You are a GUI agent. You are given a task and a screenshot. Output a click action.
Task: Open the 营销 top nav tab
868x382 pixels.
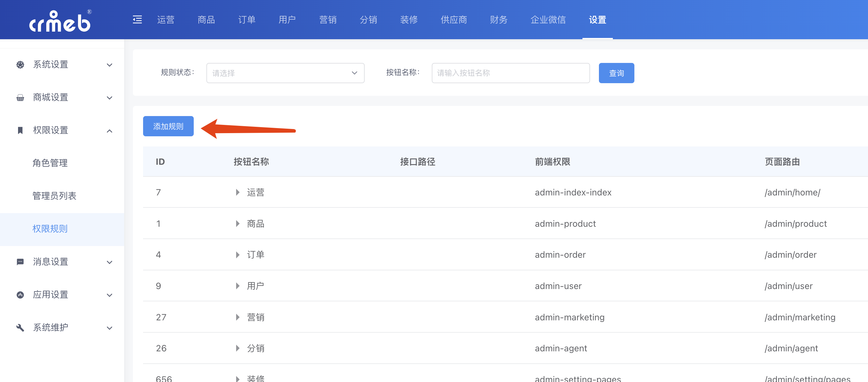tap(328, 20)
